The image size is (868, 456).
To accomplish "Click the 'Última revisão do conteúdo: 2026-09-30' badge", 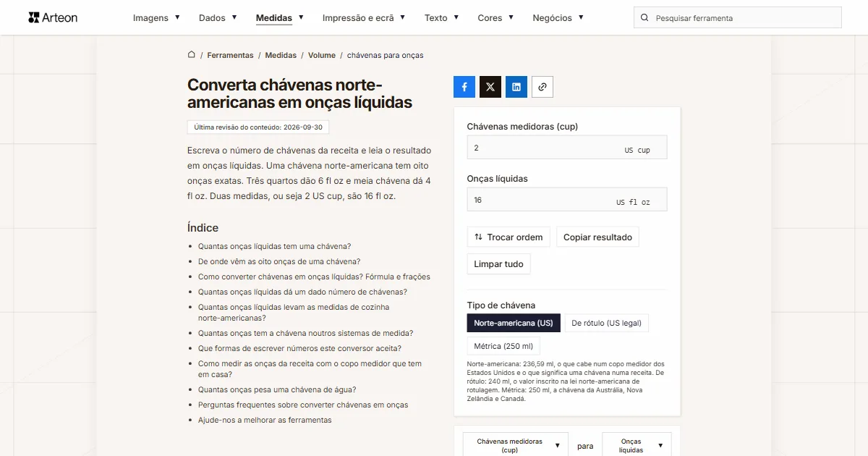I will point(258,127).
